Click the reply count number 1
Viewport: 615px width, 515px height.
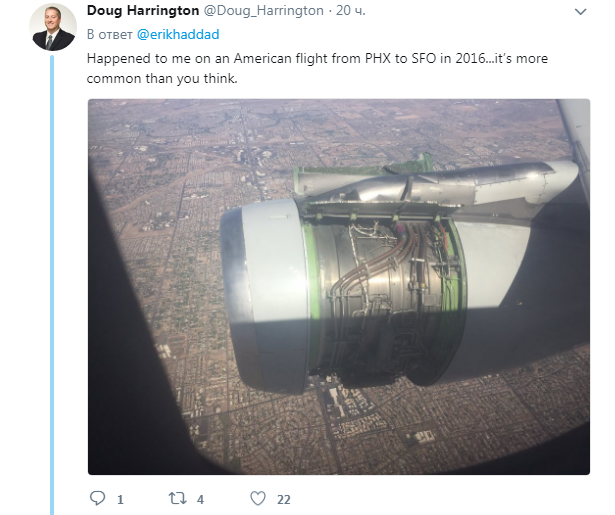(120, 500)
